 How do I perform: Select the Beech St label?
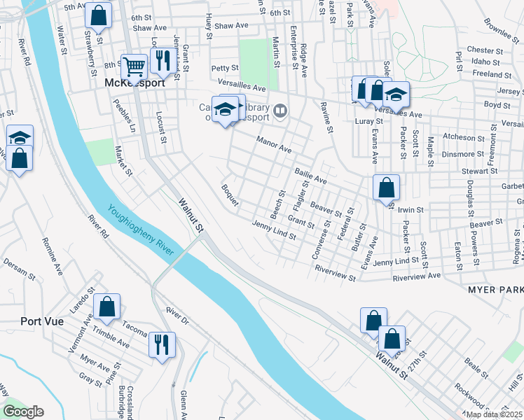[278, 205]
